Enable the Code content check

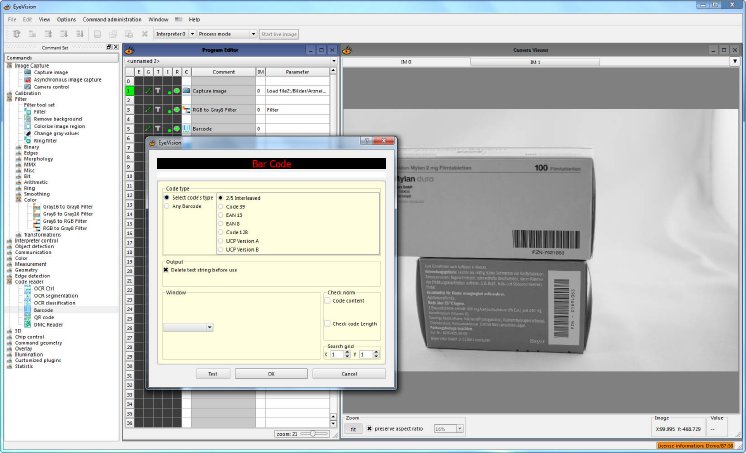click(329, 300)
